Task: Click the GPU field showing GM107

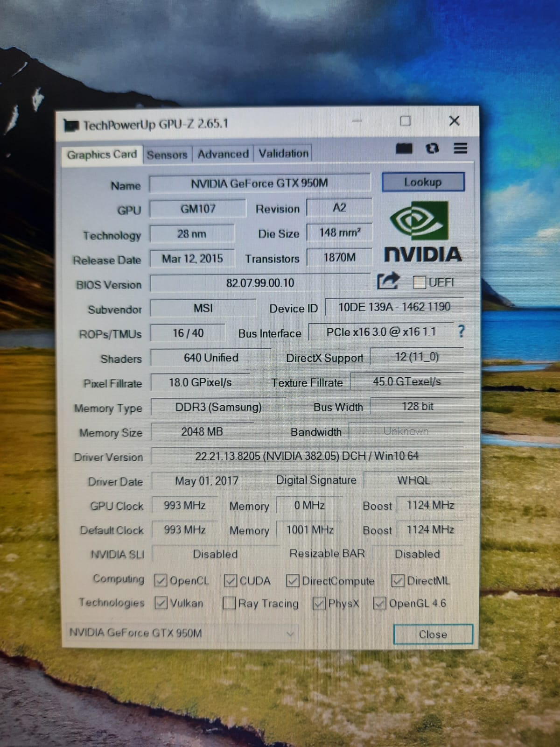Action: tap(197, 208)
